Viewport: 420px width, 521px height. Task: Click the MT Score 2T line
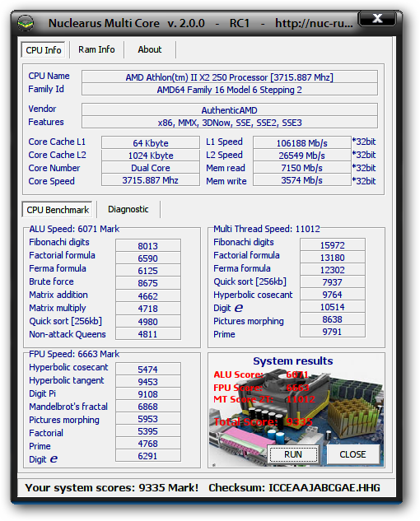264,399
